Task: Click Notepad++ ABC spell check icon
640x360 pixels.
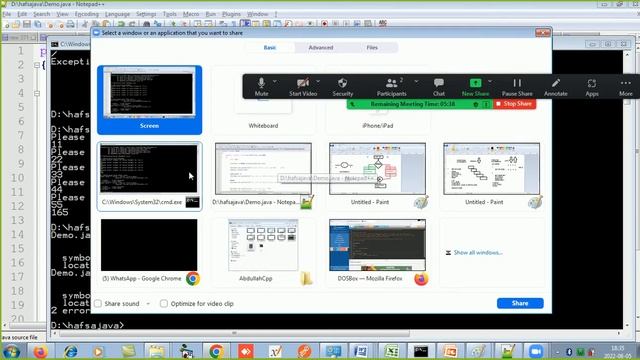Action: [x=382, y=24]
